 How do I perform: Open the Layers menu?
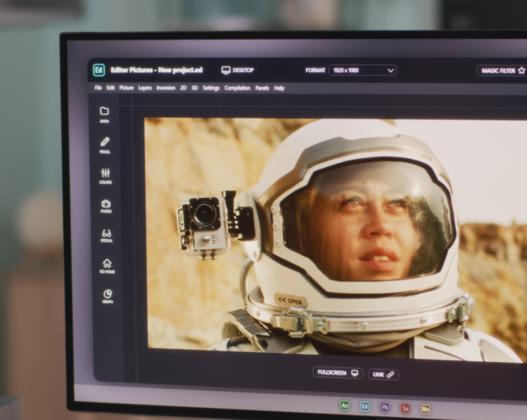[145, 88]
